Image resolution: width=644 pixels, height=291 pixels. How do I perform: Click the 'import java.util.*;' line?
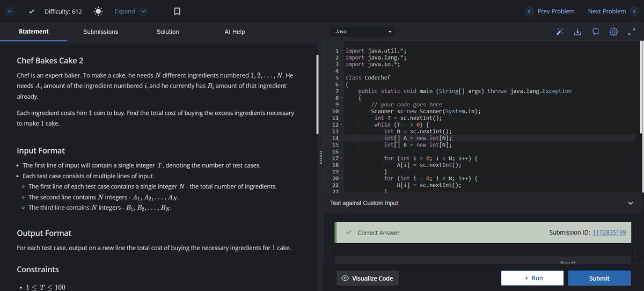pos(376,51)
